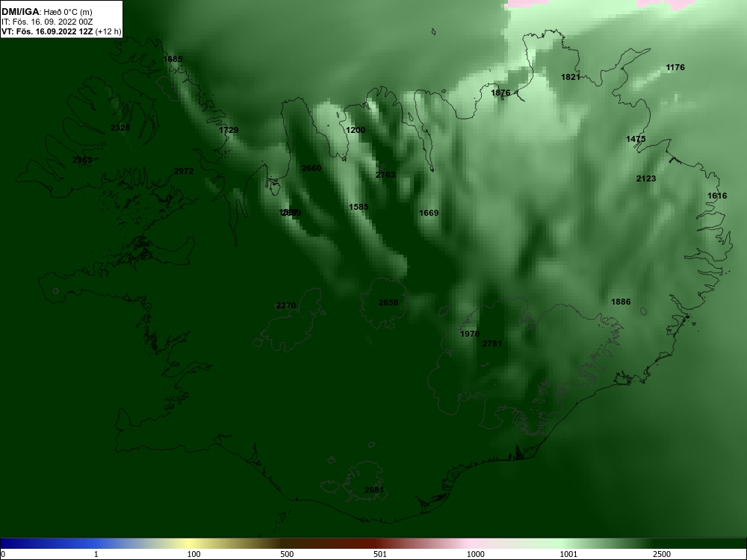Select the 2965 value label
The image size is (747, 560).
pos(82,160)
